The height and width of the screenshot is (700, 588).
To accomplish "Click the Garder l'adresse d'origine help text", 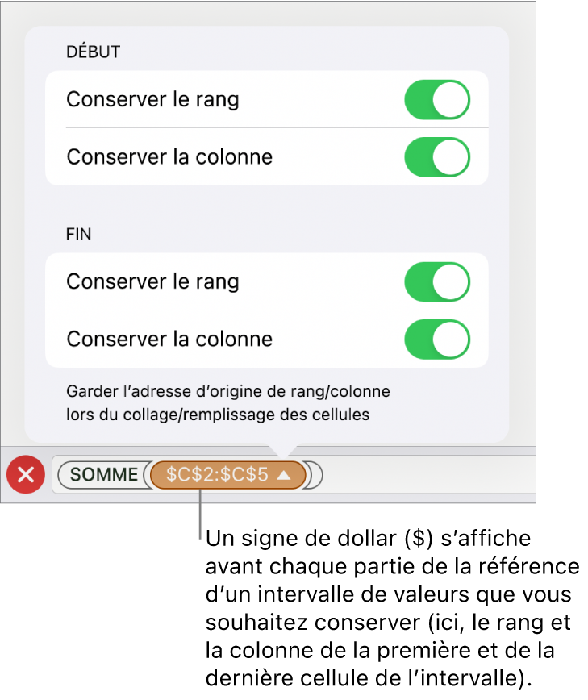I will coord(228,404).
